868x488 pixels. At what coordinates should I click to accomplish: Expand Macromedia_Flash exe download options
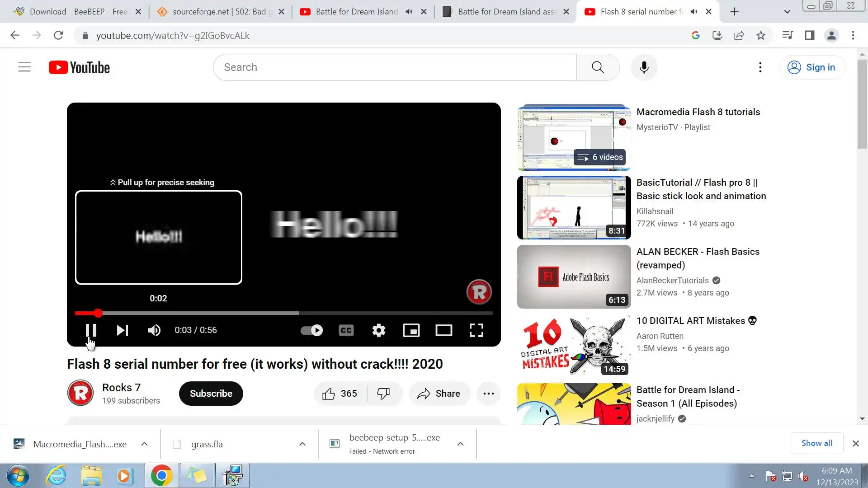coord(144,444)
